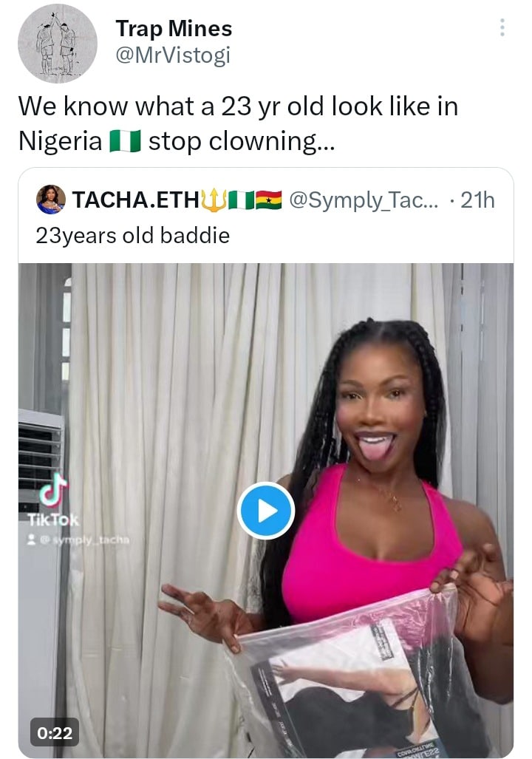The width and height of the screenshot is (532, 759).
Task: Tap the packaged item shown in video
Action: click(x=347, y=680)
